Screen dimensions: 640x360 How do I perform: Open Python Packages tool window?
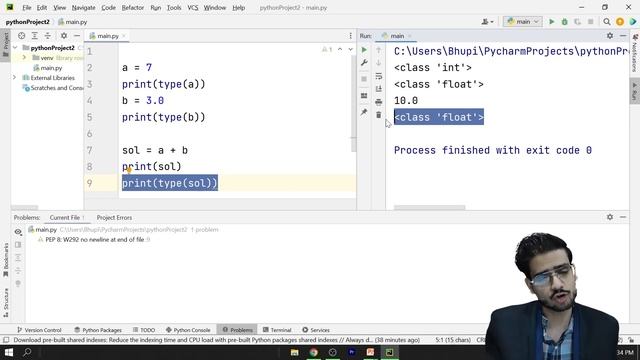(98, 330)
